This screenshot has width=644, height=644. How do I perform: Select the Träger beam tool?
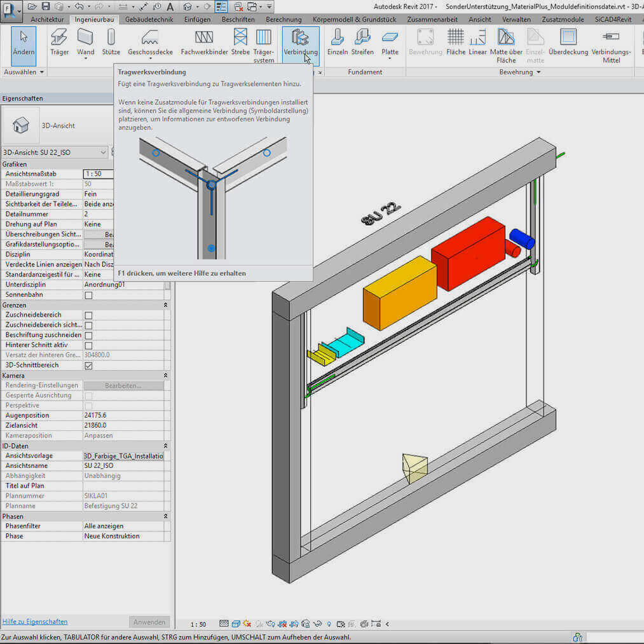tap(59, 42)
